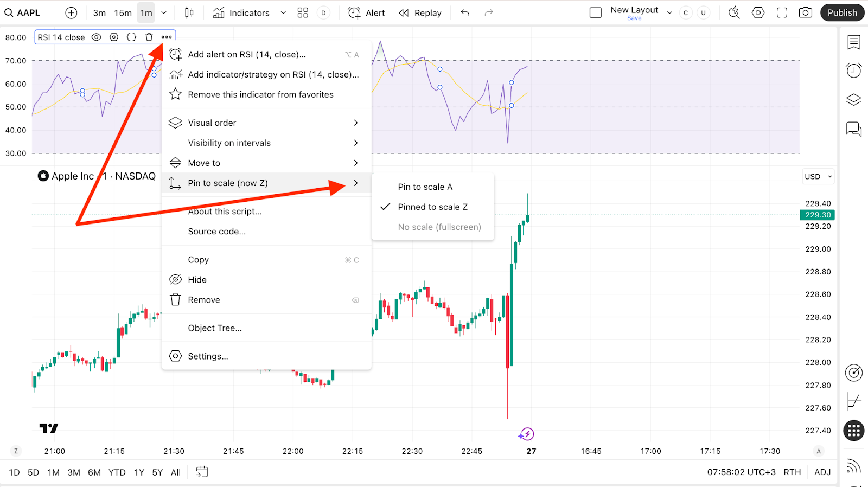This screenshot has height=487, width=868.
Task: Open the layout setup grid icon
Action: click(303, 13)
